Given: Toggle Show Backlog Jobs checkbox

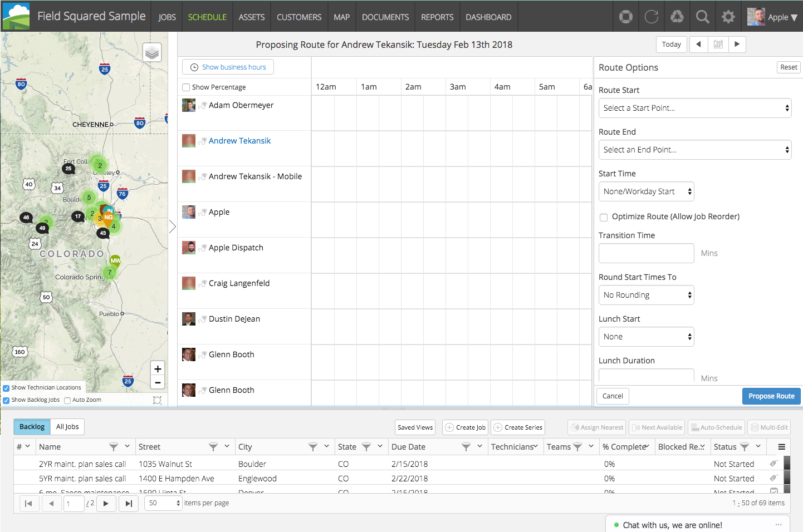Looking at the screenshot, I should point(6,400).
